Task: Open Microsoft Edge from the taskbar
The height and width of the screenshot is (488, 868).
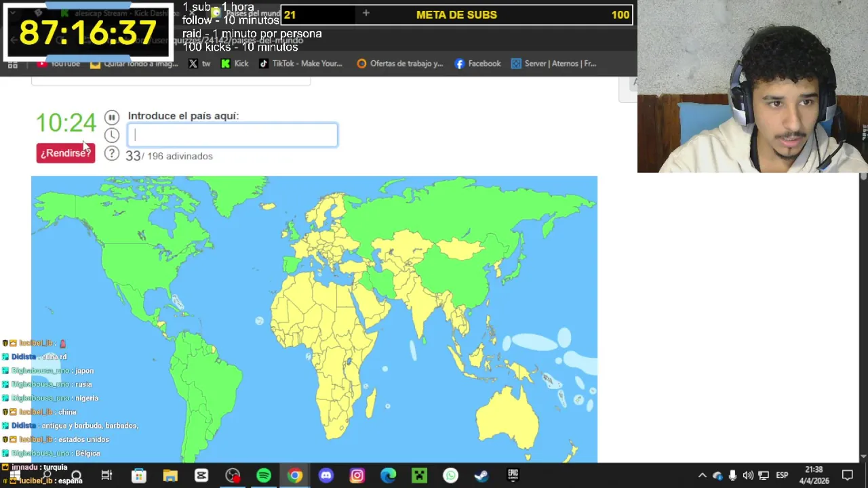Action: (389, 476)
